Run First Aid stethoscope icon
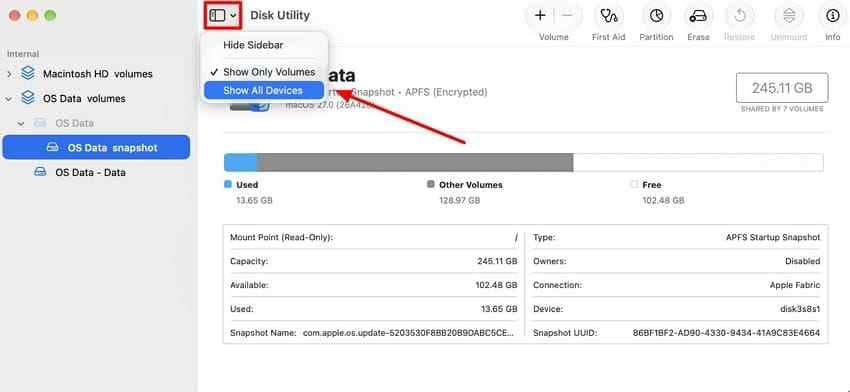The image size is (850, 392). point(609,16)
